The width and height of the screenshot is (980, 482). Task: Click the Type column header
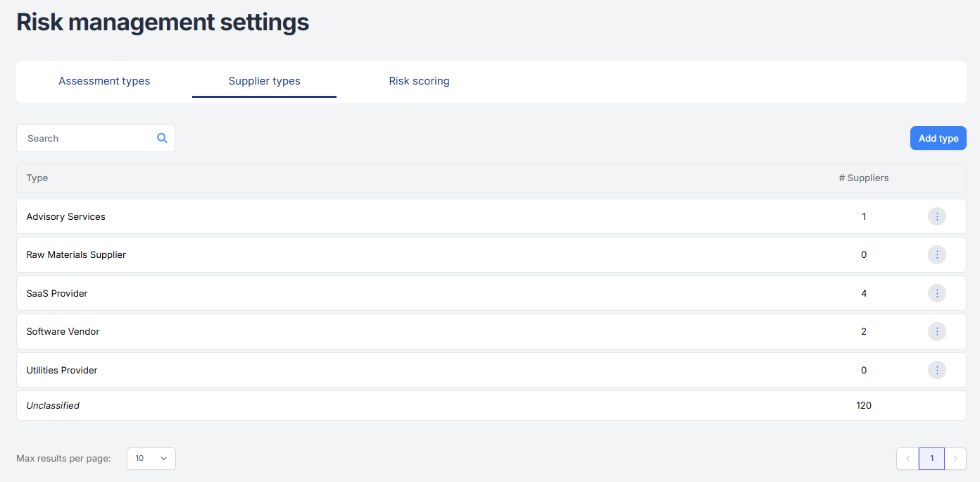click(x=37, y=178)
